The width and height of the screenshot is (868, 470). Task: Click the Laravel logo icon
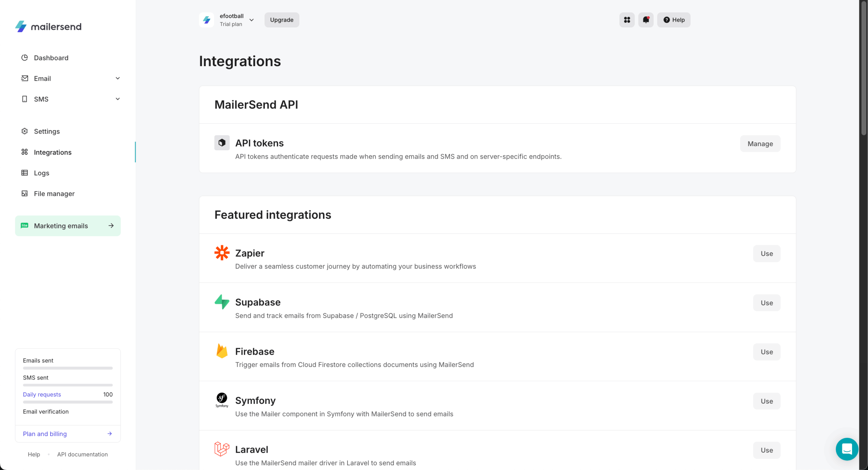(222, 449)
